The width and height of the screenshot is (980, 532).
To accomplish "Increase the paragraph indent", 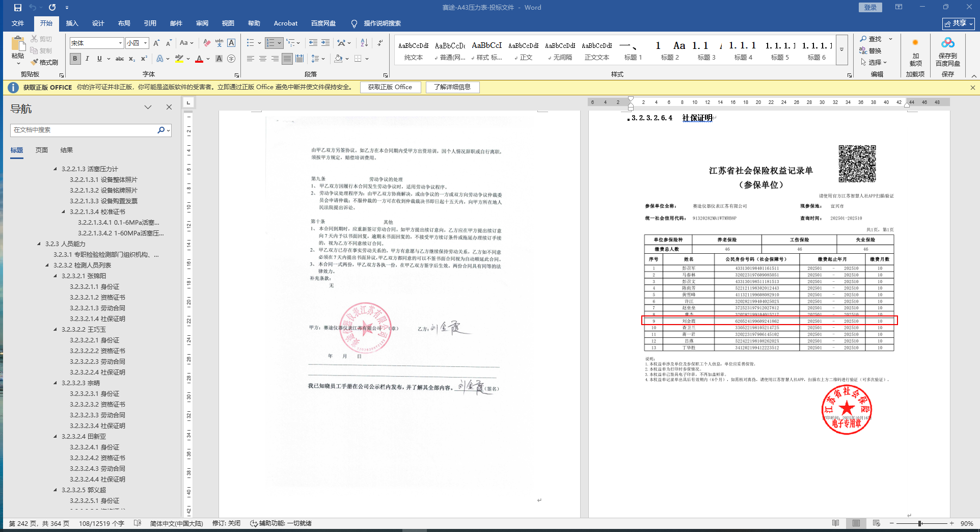I will tap(325, 43).
